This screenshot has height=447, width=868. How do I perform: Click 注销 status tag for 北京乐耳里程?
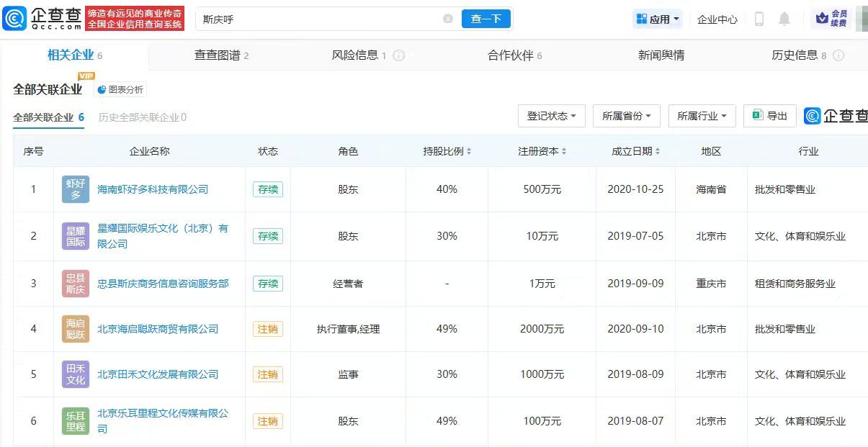point(268,421)
